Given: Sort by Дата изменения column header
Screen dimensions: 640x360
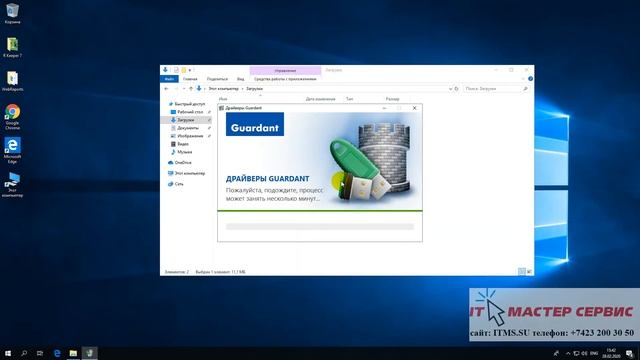Looking at the screenshot, I should tap(320, 99).
